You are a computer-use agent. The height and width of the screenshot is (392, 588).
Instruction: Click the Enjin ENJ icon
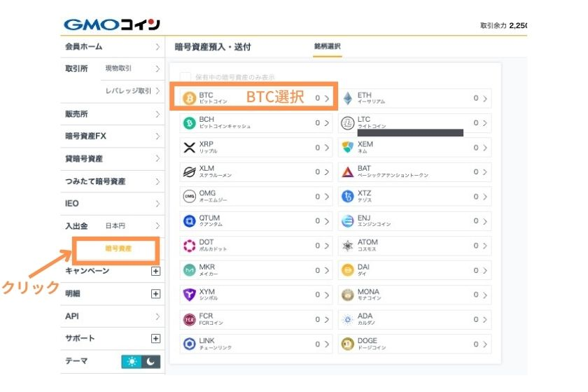click(348, 221)
